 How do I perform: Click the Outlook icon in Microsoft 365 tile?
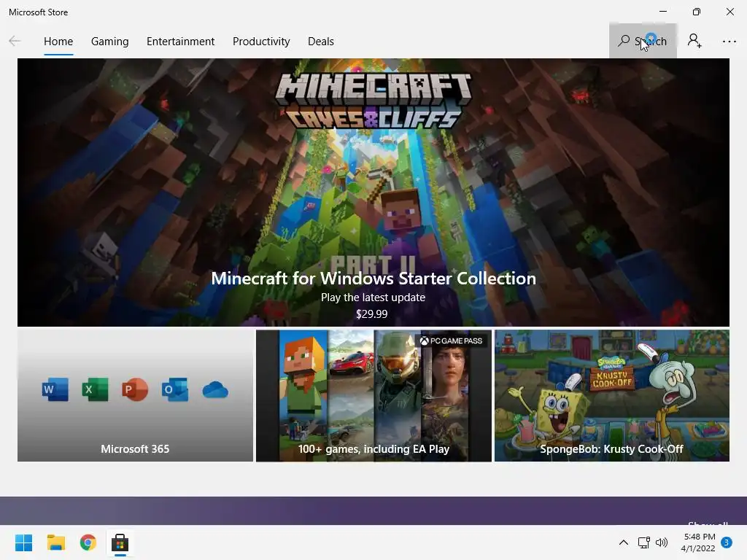pyautogui.click(x=175, y=389)
